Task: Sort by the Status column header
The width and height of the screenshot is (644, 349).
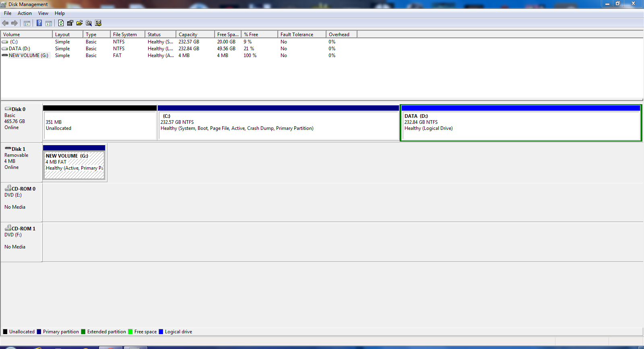Action: (161, 35)
